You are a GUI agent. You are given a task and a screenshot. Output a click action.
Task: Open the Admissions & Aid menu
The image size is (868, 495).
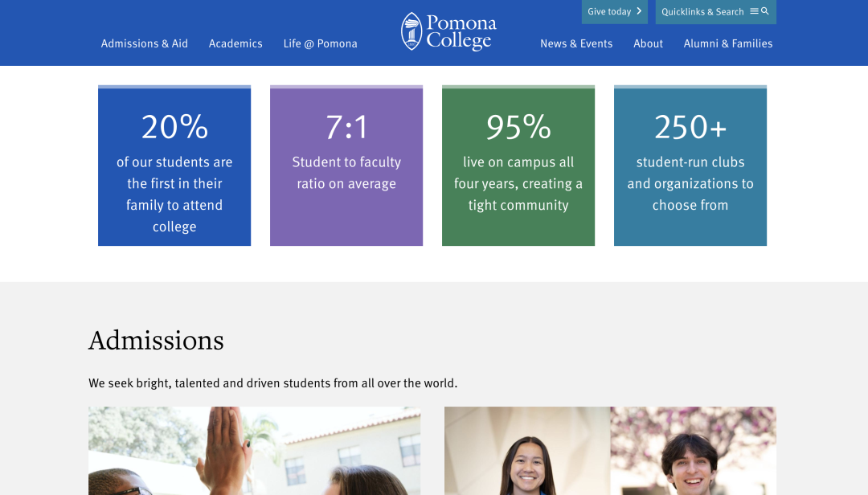pos(145,43)
